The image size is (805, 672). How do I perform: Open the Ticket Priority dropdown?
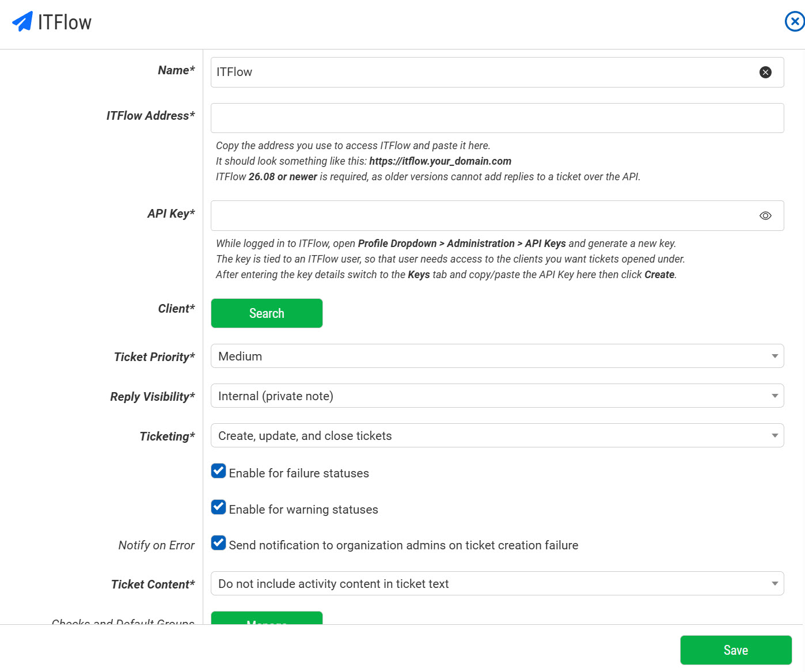click(x=497, y=356)
